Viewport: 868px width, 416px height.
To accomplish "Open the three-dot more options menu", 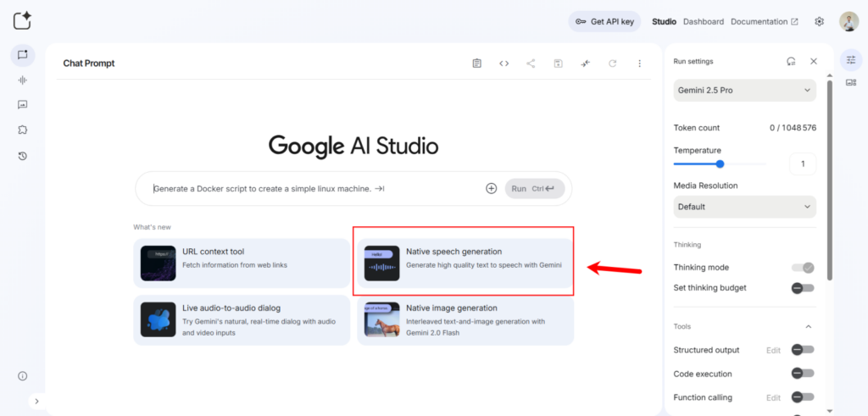I will point(639,64).
